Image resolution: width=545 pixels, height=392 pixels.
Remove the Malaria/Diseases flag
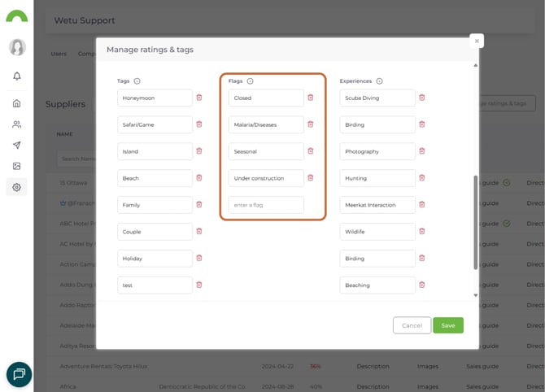311,124
